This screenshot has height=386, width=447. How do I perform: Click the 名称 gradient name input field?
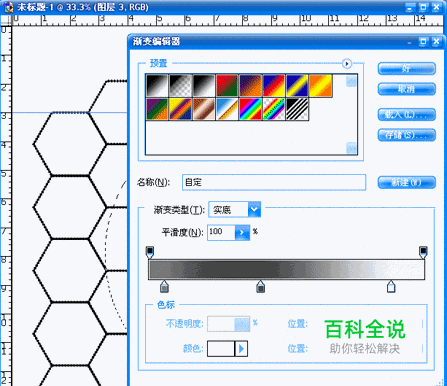coord(274,182)
